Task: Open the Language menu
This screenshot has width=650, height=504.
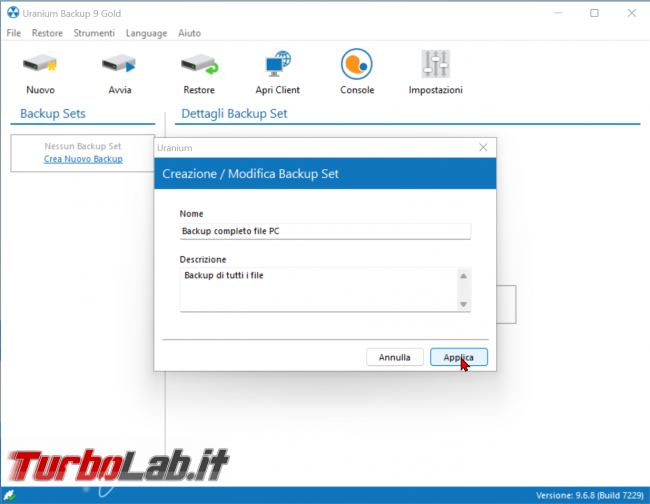Action: click(146, 33)
